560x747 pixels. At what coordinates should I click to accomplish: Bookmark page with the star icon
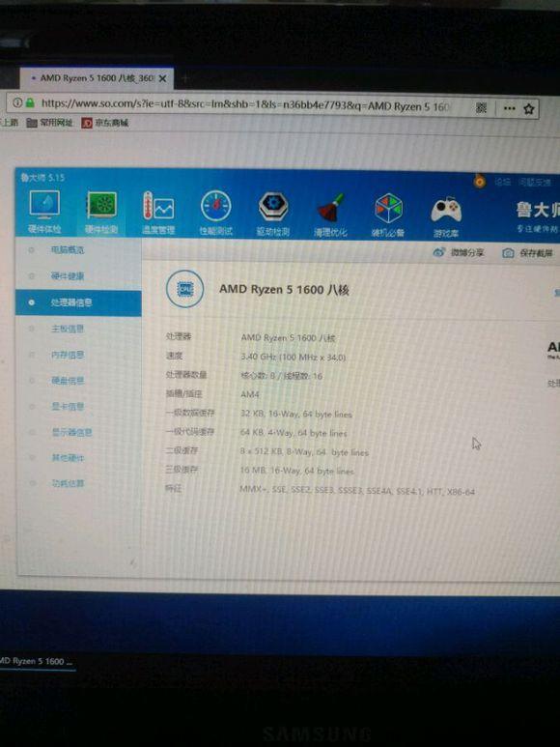coord(528,109)
